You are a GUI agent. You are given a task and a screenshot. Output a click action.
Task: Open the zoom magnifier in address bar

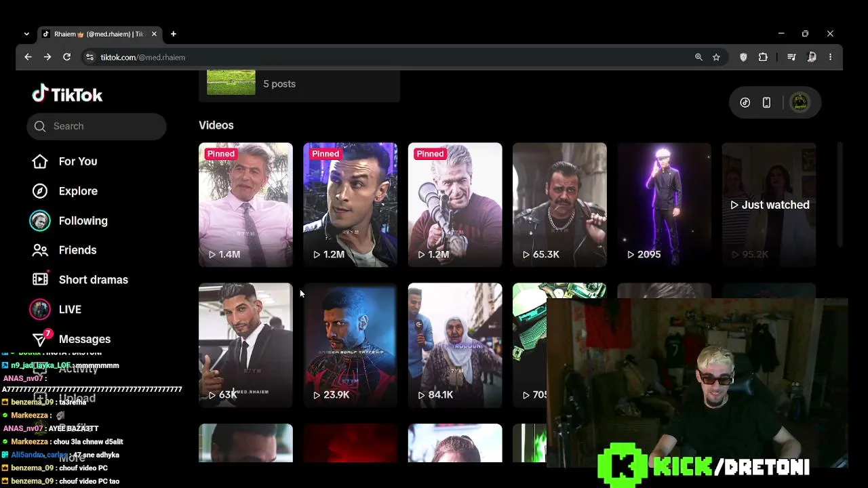(698, 58)
